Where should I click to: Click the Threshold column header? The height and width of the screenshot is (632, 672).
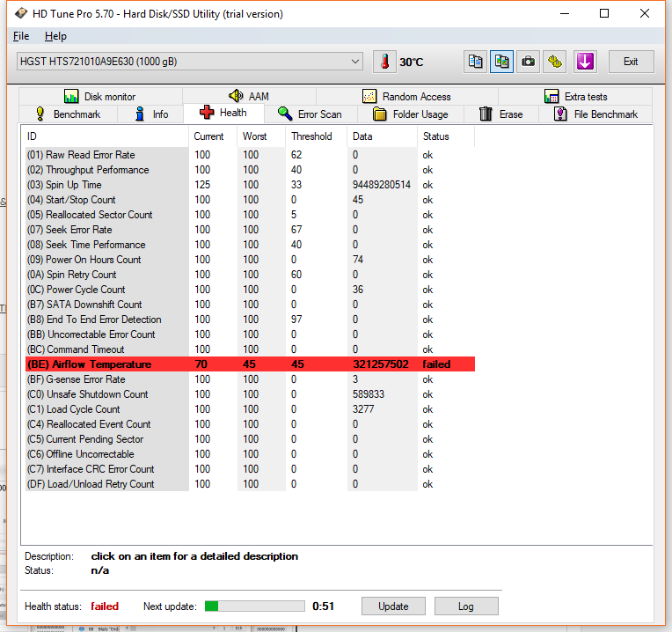click(x=316, y=136)
